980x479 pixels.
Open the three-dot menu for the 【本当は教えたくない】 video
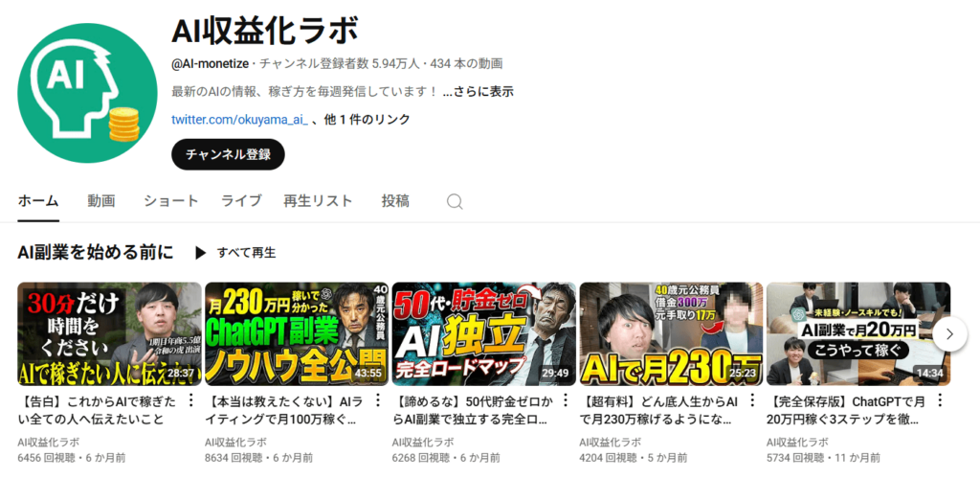pos(377,400)
